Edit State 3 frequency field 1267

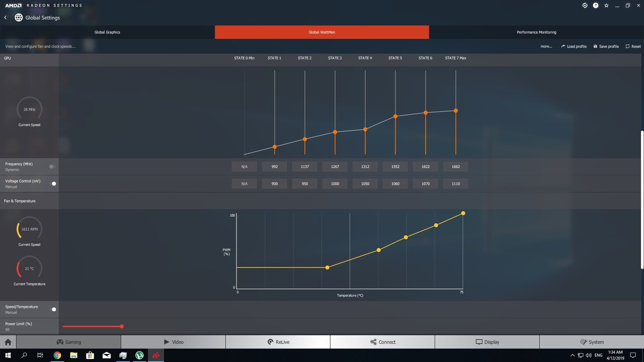tap(335, 166)
